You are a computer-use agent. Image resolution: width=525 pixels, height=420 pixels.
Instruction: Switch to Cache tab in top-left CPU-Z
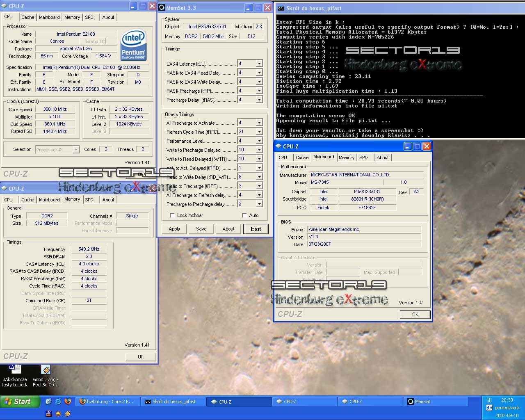28,17
